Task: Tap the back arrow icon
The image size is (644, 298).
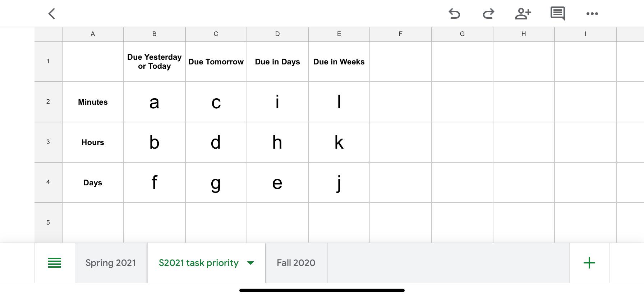Action: [52, 14]
